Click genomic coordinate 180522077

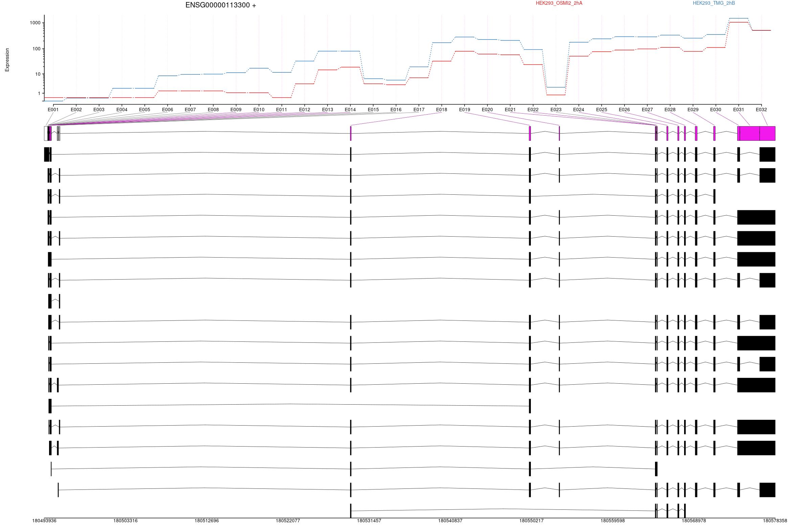[x=288, y=521]
